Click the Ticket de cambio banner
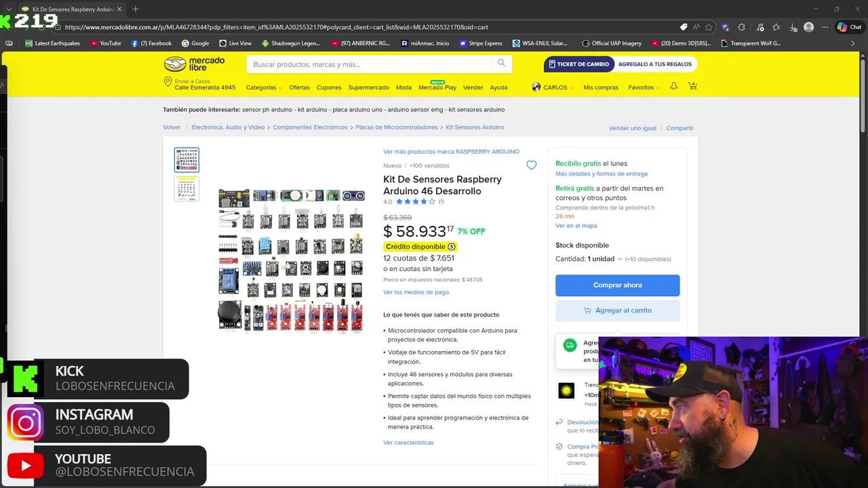 click(x=620, y=64)
